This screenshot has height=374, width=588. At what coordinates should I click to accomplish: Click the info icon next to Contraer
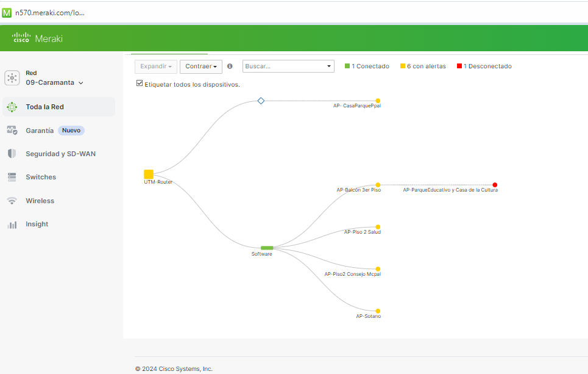[x=230, y=67]
